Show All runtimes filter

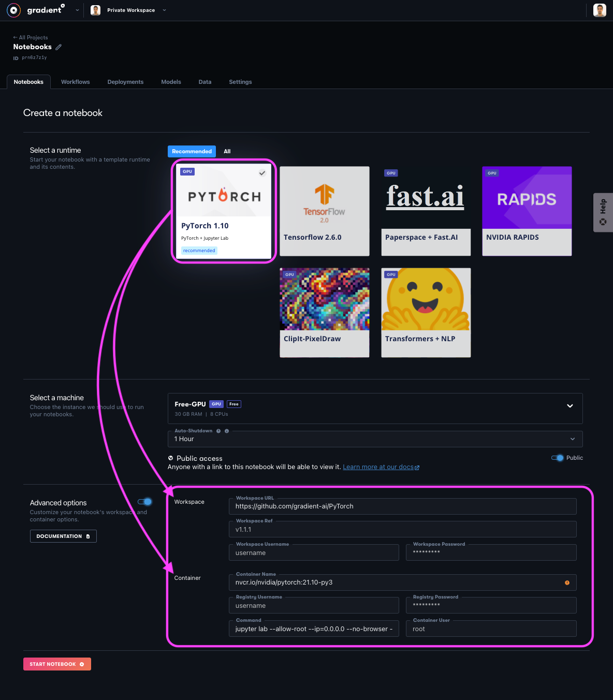tap(227, 151)
